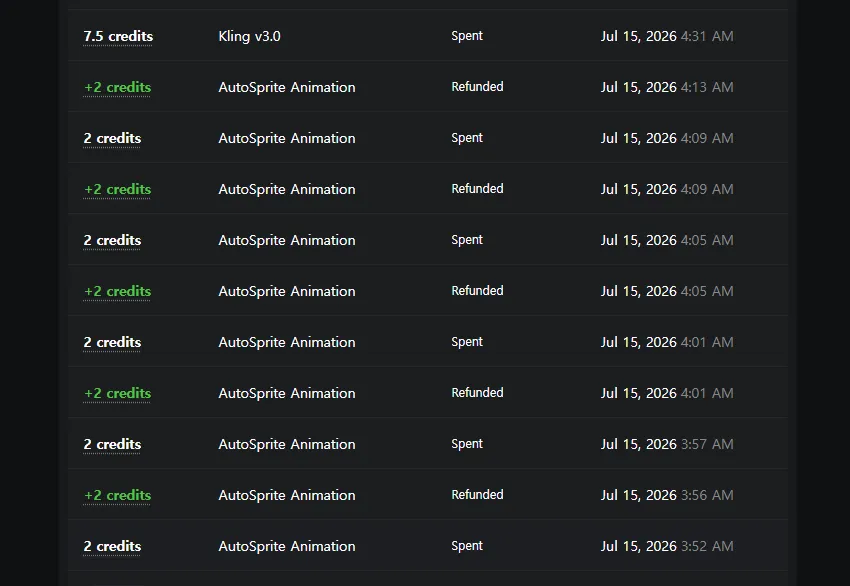The image size is (850, 586).
Task: Click the Refunded status at 4:05 AM
Action: [x=477, y=291]
